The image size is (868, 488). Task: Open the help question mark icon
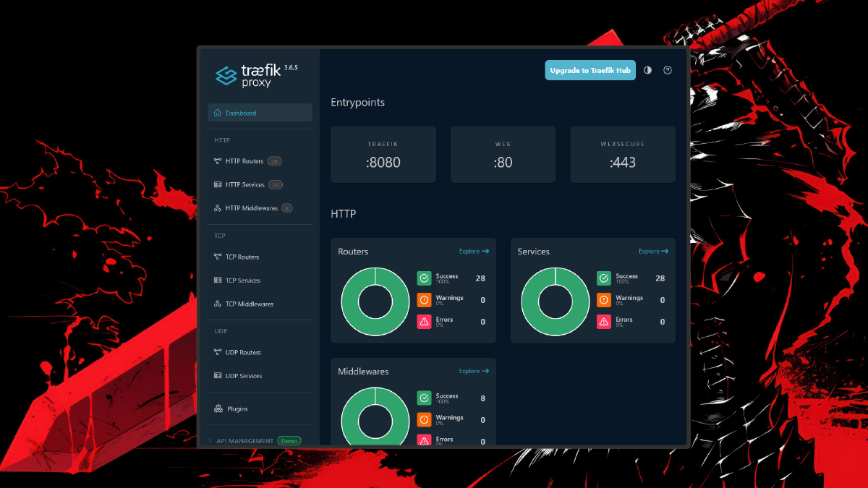coord(668,70)
